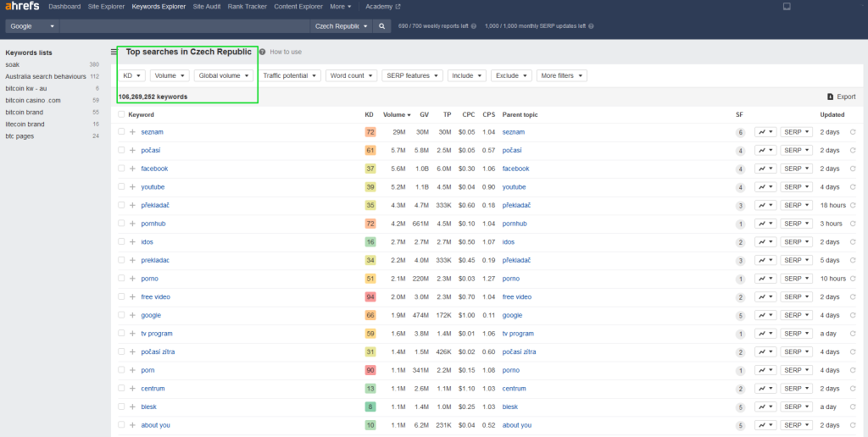The height and width of the screenshot is (437, 868).
Task: Add youtube keyword with plus icon
Action: pyautogui.click(x=132, y=187)
